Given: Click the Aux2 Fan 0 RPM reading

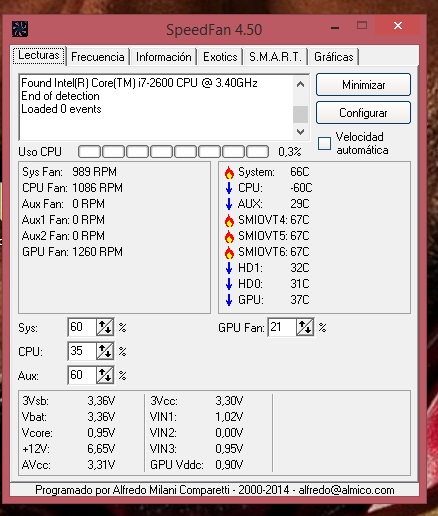Looking at the screenshot, I should [x=63, y=236].
